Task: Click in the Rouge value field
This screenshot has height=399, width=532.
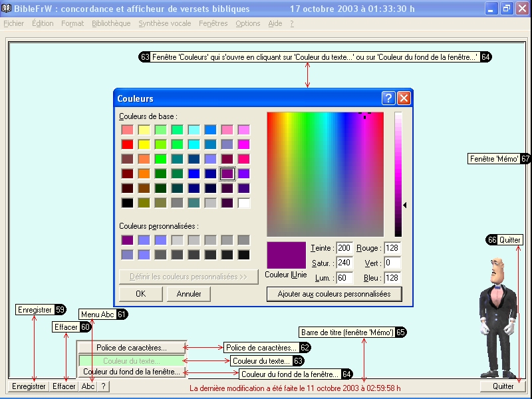Action: click(392, 248)
